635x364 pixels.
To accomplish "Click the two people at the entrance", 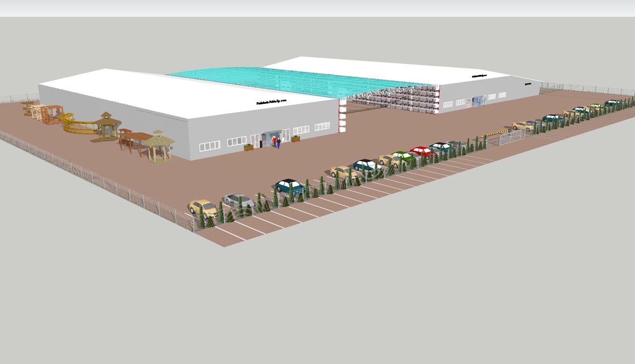I will pyautogui.click(x=276, y=142).
